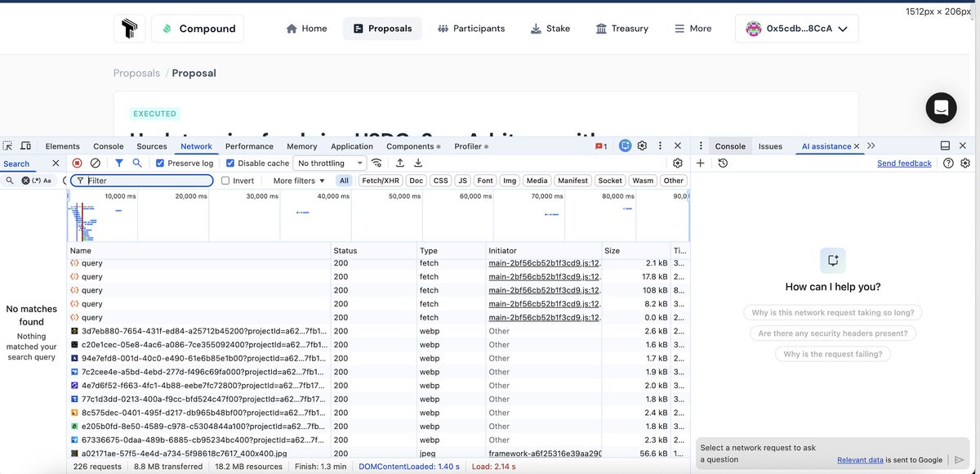Click the network timeline overview

(x=378, y=216)
